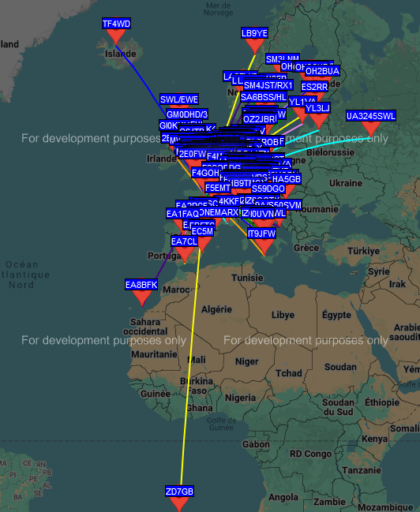Open the LB9YE station marker pin
Screen dimensions: 420x512
[255, 46]
